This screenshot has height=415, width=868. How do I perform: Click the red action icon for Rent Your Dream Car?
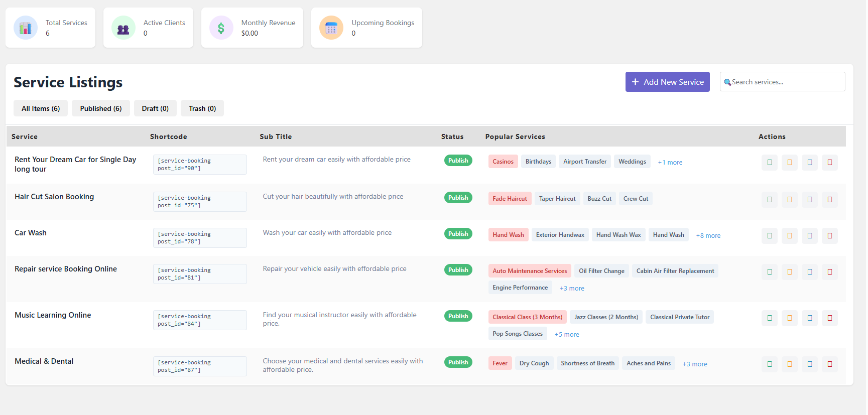click(829, 162)
